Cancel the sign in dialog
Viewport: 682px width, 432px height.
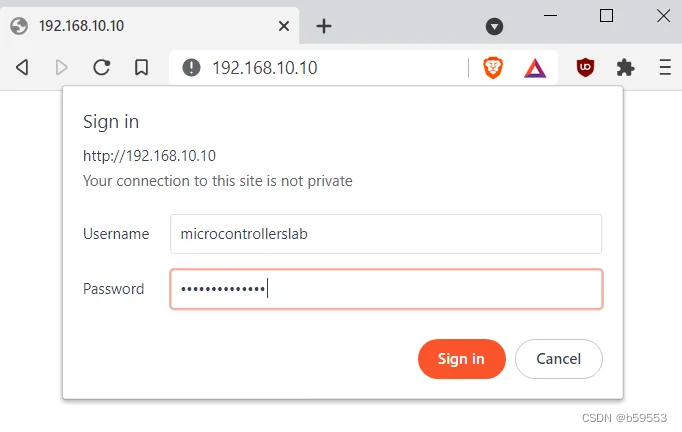[558, 359]
